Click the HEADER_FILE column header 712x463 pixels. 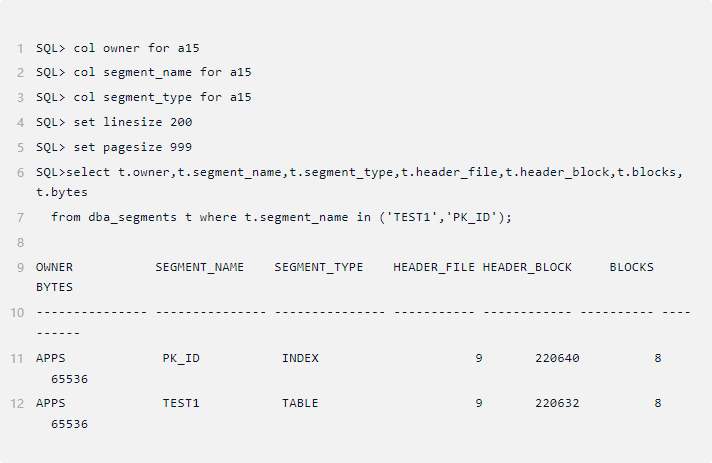click(x=434, y=267)
